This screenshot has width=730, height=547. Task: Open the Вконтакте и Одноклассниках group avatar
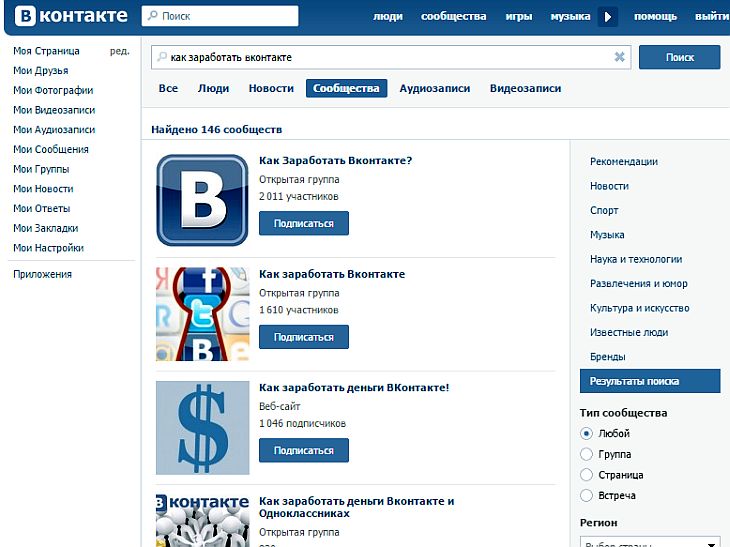coord(203,520)
